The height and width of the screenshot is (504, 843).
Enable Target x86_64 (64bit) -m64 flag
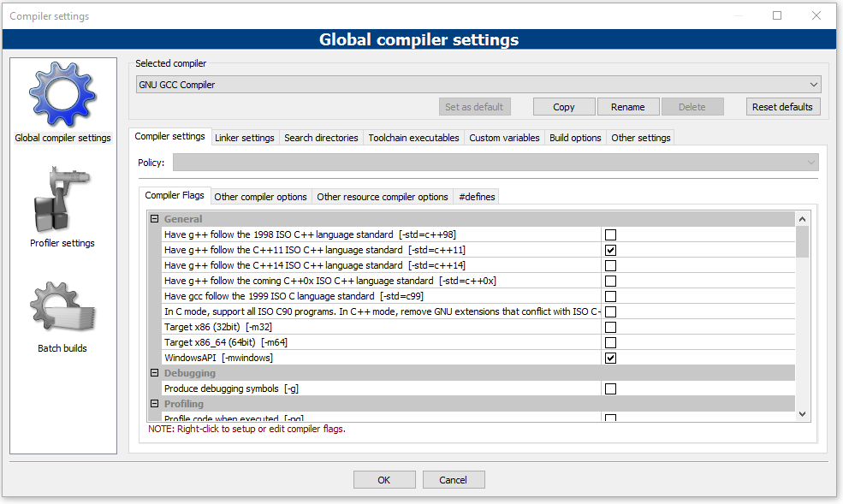click(610, 342)
